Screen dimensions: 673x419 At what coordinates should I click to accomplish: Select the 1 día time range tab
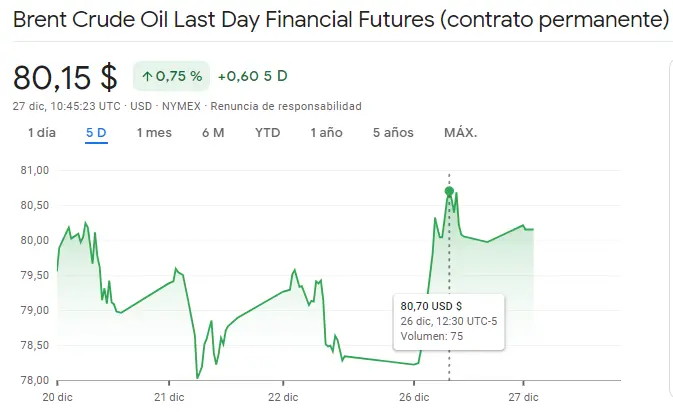tap(42, 133)
